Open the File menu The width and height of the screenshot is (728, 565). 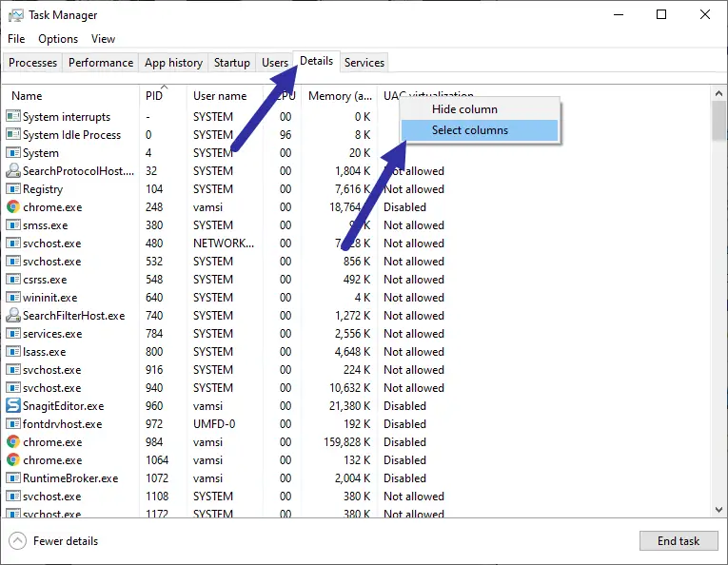[16, 39]
